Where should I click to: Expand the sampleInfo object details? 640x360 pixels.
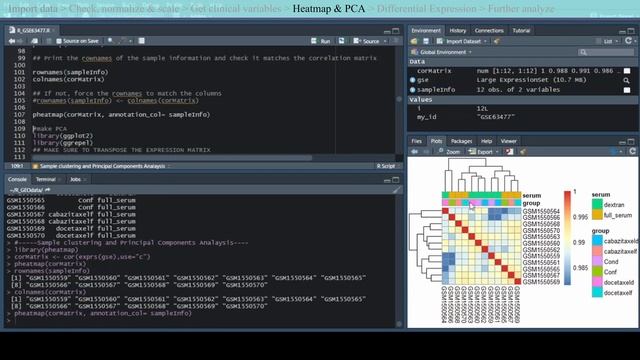pos(412,90)
